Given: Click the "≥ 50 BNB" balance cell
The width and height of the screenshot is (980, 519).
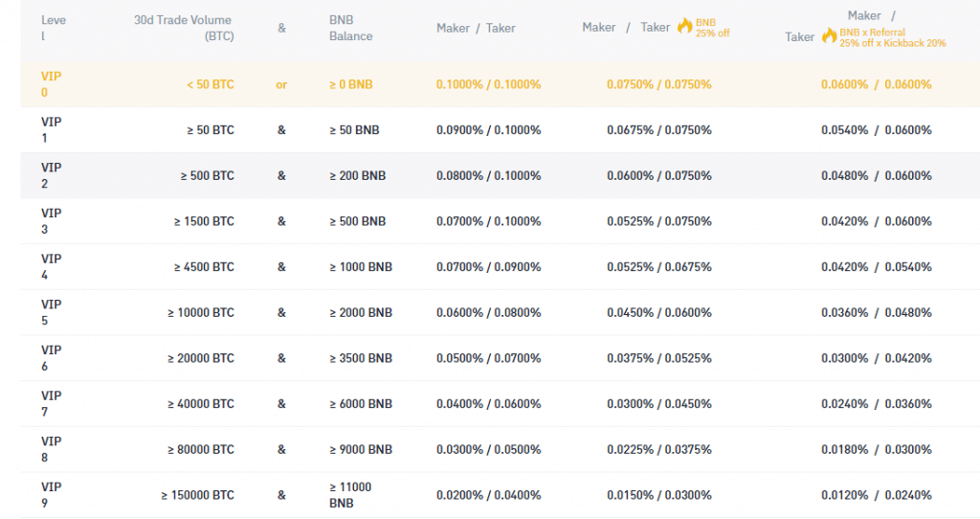Looking at the screenshot, I should [354, 130].
